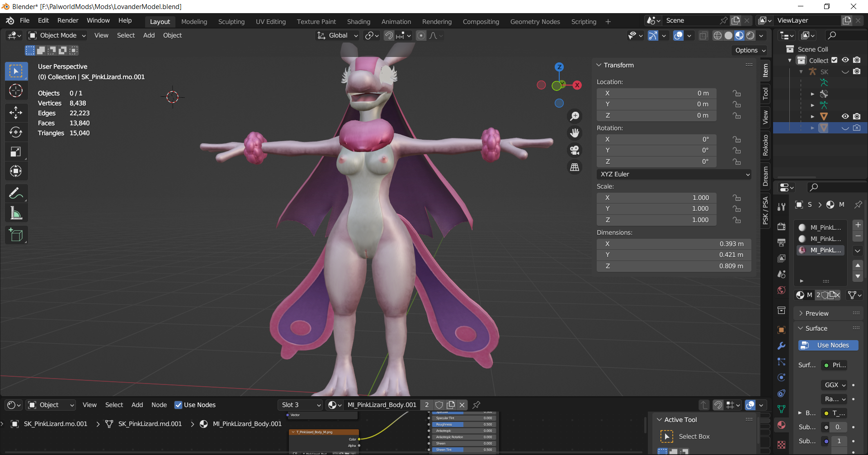Select the Rotate tool

(16, 132)
